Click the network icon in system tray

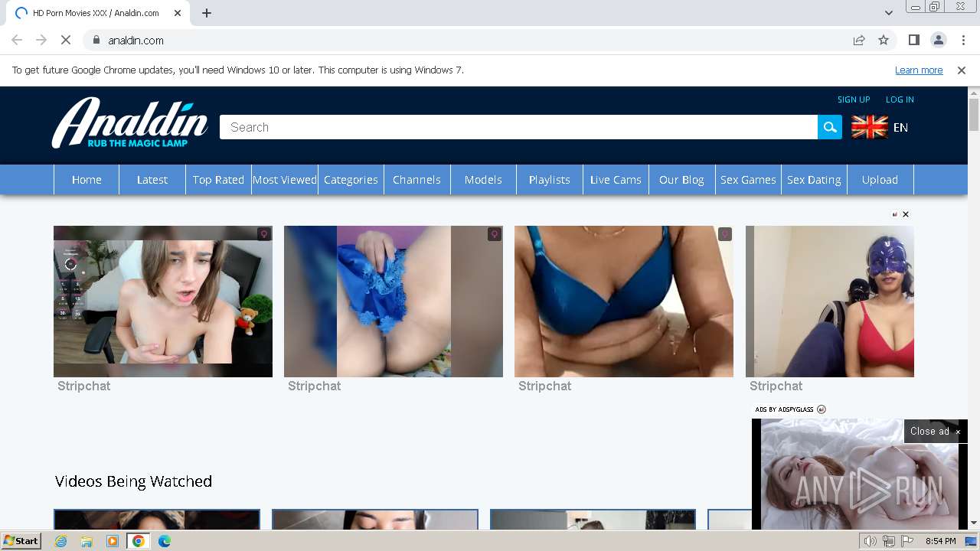coord(889,541)
